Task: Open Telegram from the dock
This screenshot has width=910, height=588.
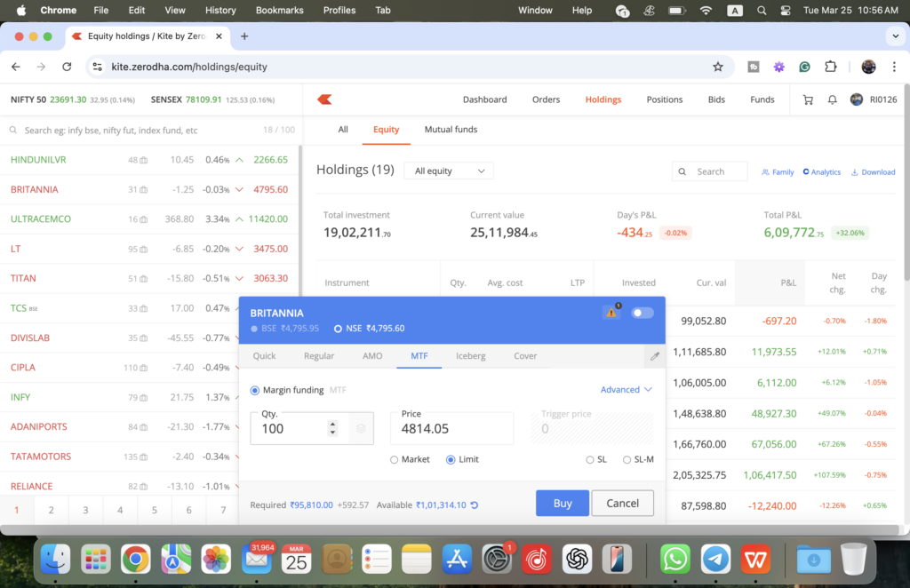Action: coord(715,559)
